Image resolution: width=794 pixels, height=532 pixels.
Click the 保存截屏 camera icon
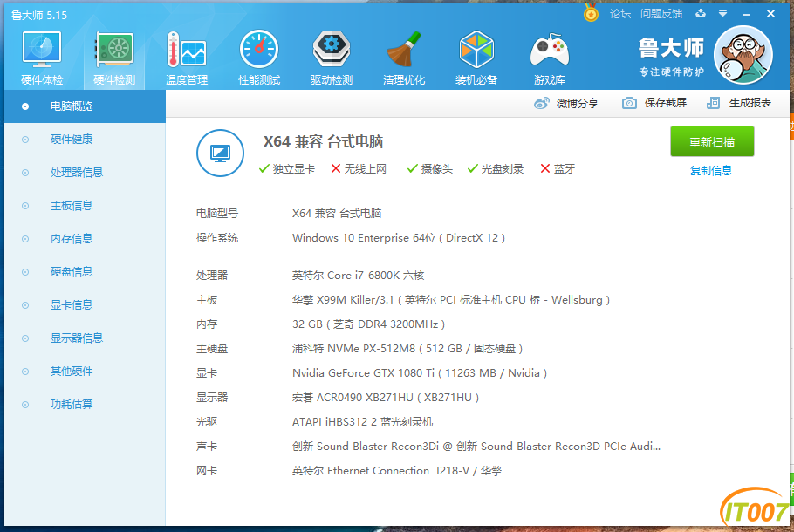tap(629, 103)
